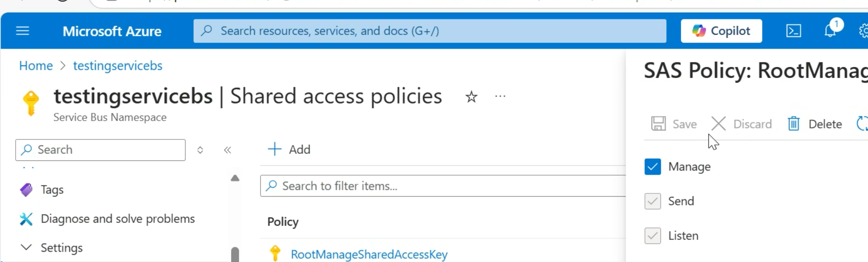Click the Copilot button
The width and height of the screenshot is (868, 262).
(x=721, y=31)
